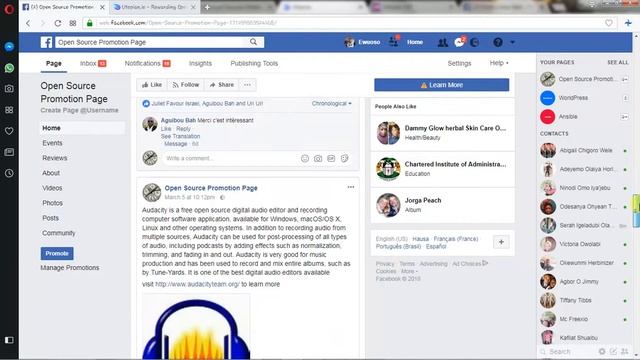Click the Share button
The width and height of the screenshot is (640, 360).
pos(222,85)
